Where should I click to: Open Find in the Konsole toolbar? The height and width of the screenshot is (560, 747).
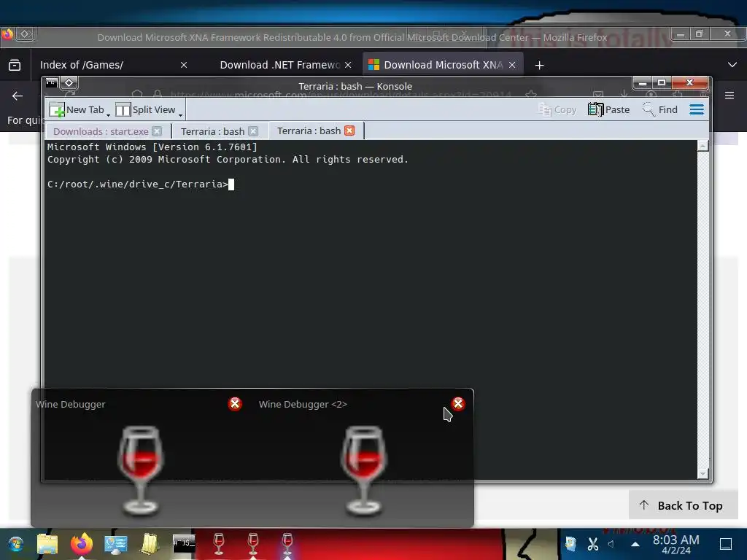tap(659, 109)
